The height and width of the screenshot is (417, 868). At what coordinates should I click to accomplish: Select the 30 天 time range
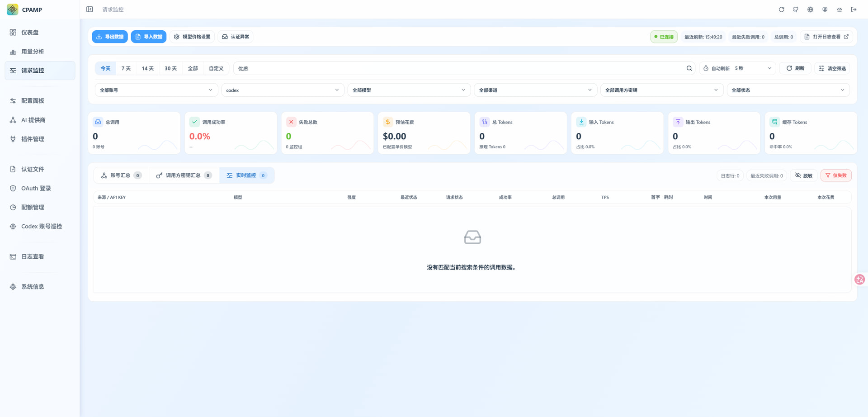[x=170, y=68]
